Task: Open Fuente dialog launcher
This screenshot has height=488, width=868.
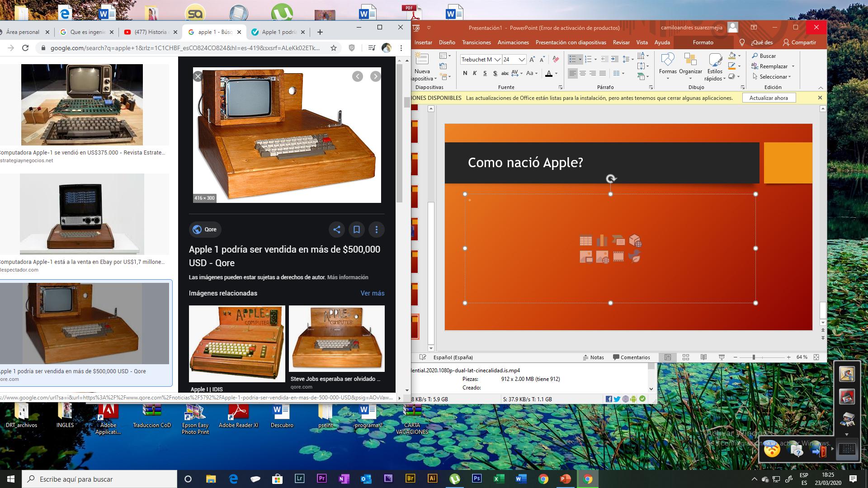Action: pyautogui.click(x=561, y=87)
